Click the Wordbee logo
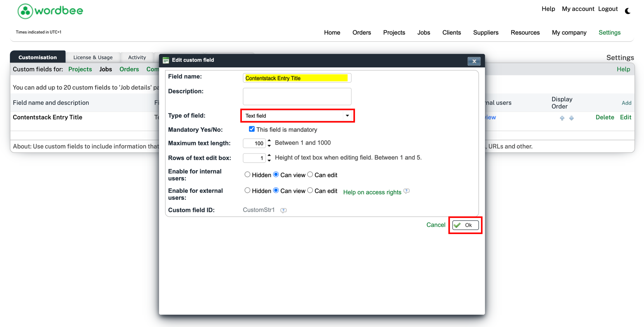This screenshot has height=327, width=644. [x=50, y=11]
